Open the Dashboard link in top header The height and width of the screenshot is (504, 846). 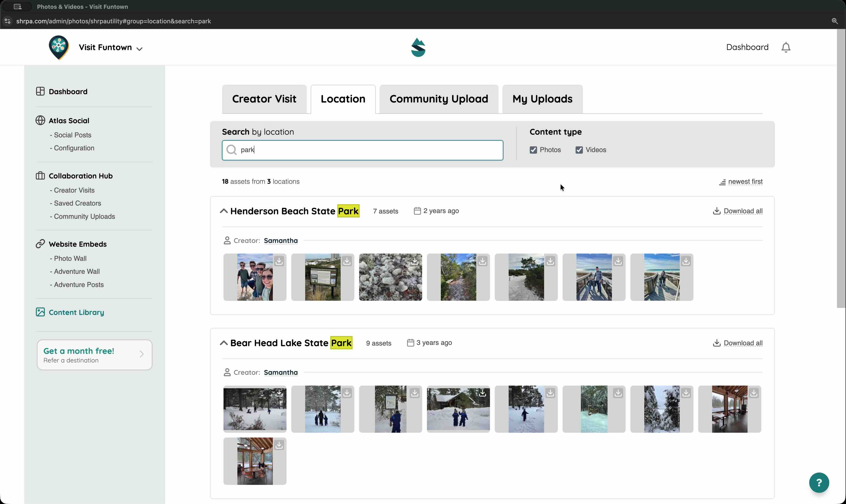coord(748,47)
